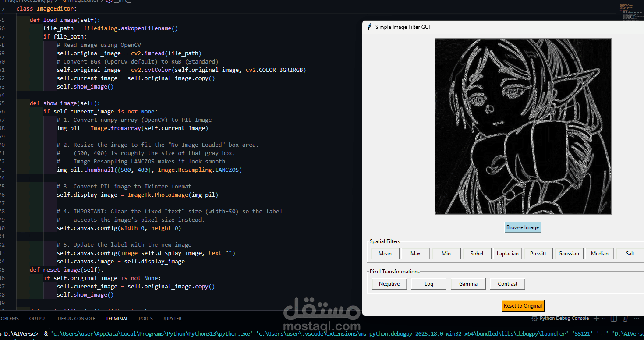Open the JUPYTER panel tab
644x340 pixels.
(x=172, y=319)
